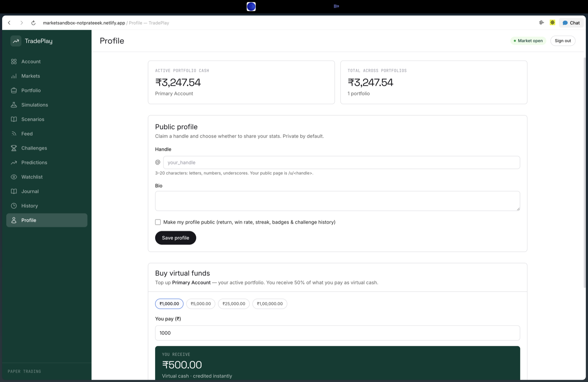Open the Watchlist page
The image size is (588, 382).
47,177
